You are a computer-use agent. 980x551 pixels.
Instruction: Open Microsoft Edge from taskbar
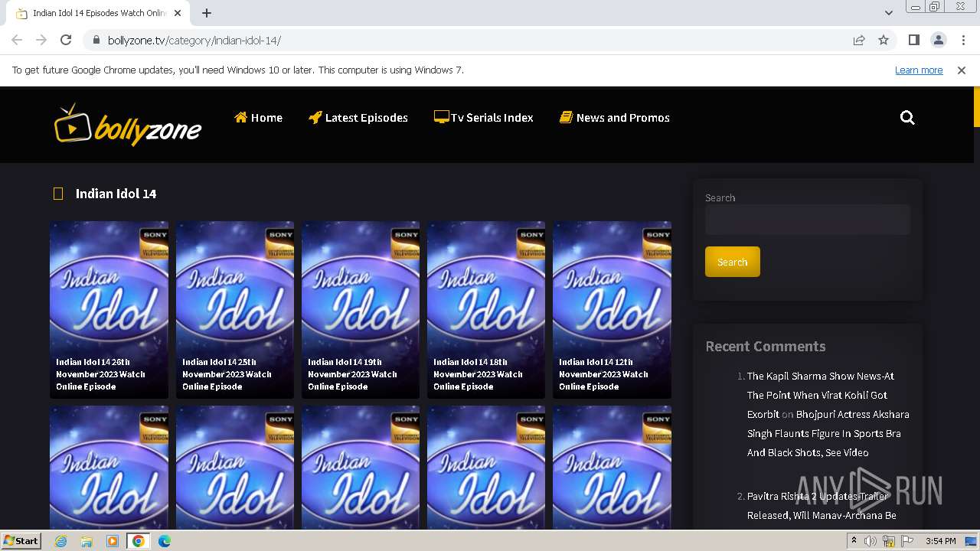pos(165,541)
